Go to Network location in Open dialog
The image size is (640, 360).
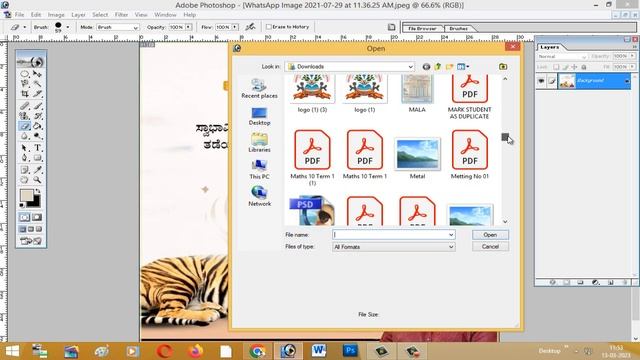pyautogui.click(x=259, y=196)
